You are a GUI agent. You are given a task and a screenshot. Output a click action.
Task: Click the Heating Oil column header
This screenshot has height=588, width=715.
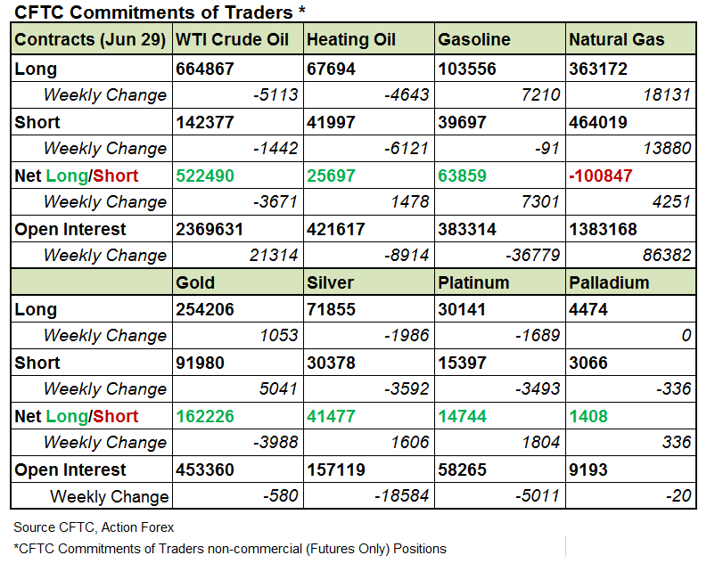pyautogui.click(x=351, y=40)
